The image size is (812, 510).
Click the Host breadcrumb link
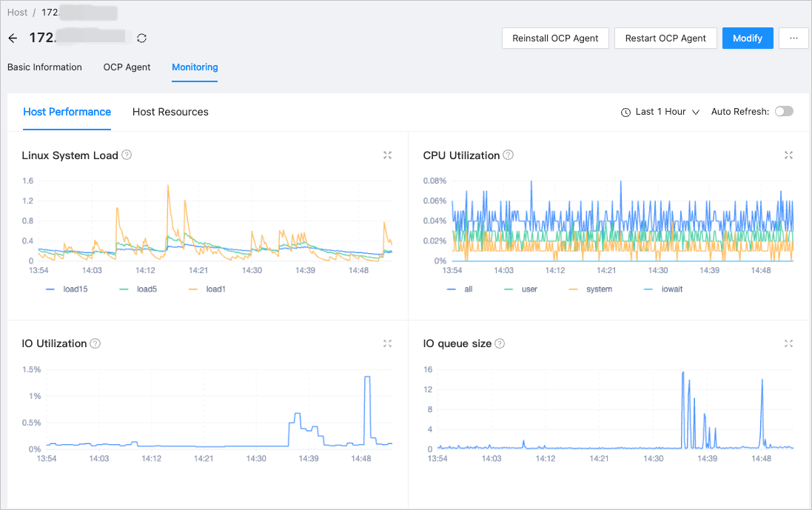pyautogui.click(x=18, y=13)
